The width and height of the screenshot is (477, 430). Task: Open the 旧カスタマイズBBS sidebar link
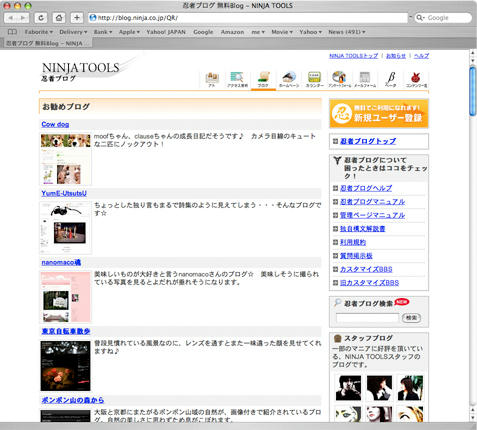tap(369, 283)
